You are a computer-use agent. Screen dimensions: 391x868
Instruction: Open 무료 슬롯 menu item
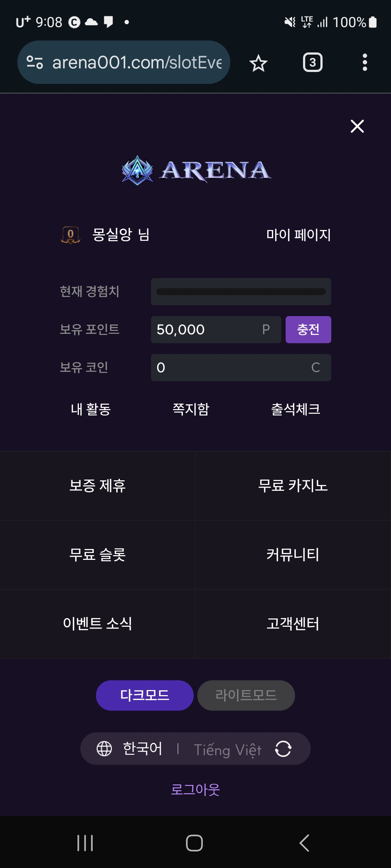point(97,555)
